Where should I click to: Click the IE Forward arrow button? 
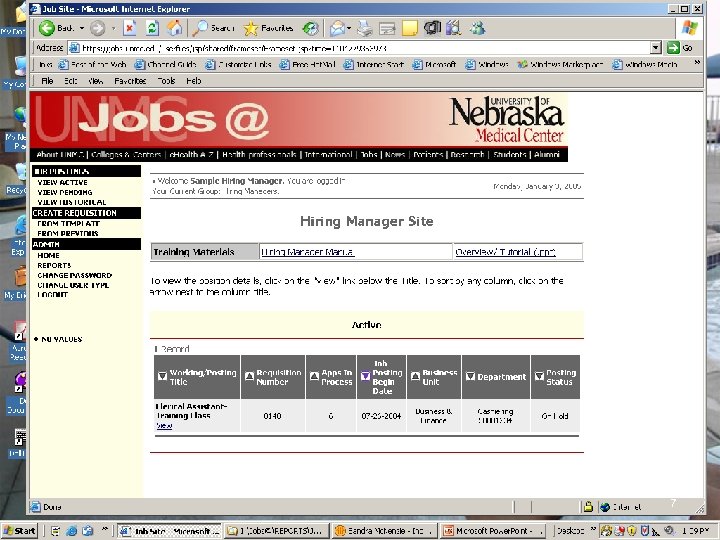(97, 28)
